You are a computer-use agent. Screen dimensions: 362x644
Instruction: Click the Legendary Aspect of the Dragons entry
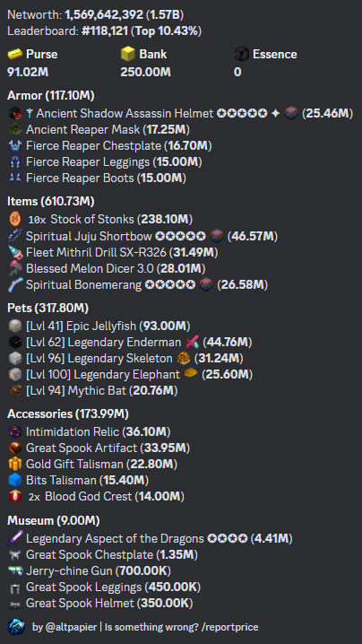coord(150,538)
